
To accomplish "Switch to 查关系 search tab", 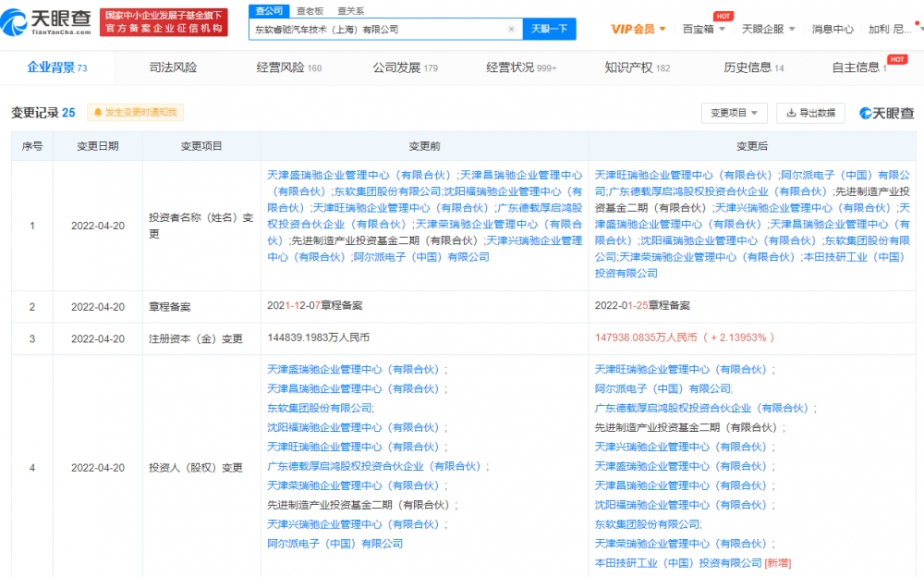I will tap(350, 10).
